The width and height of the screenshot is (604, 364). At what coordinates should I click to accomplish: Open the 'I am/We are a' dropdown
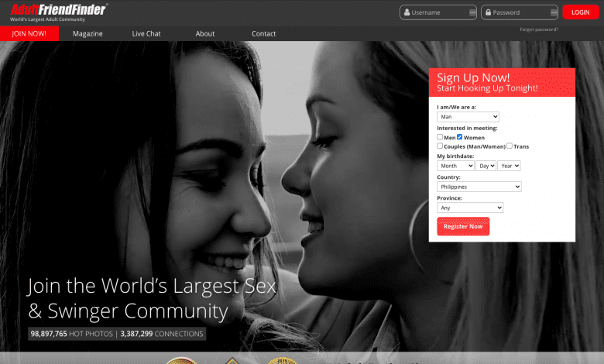(x=468, y=117)
